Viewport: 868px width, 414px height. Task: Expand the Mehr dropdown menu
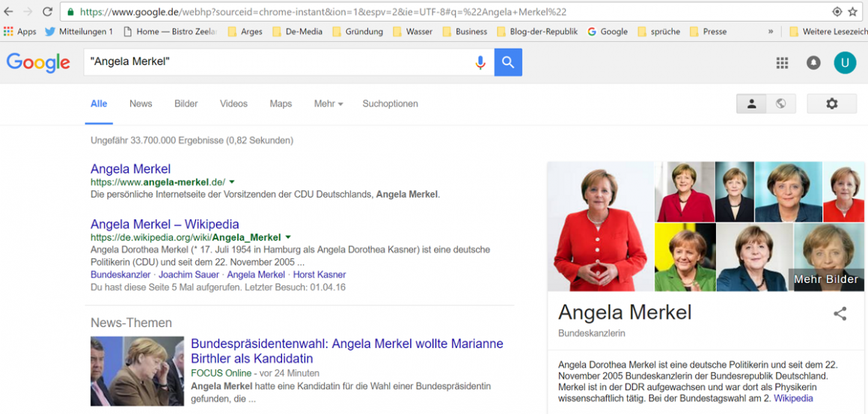click(x=328, y=104)
